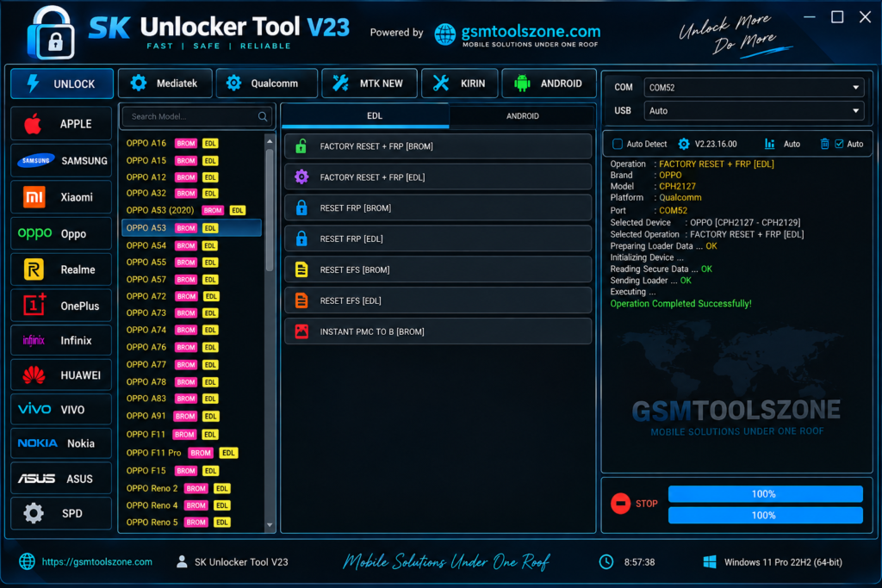Open the Mediatek tab
This screenshot has height=588, width=882.
[x=165, y=84]
